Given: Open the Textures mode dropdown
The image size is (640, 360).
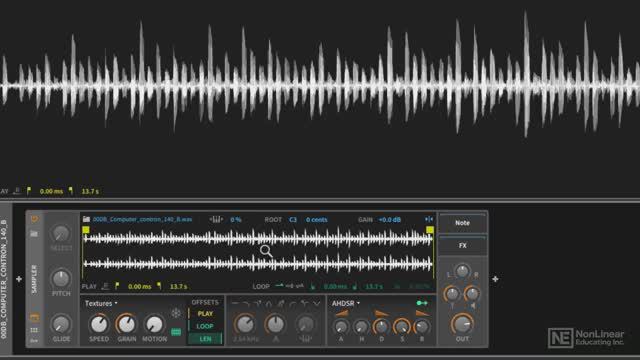Looking at the screenshot, I should (x=101, y=303).
